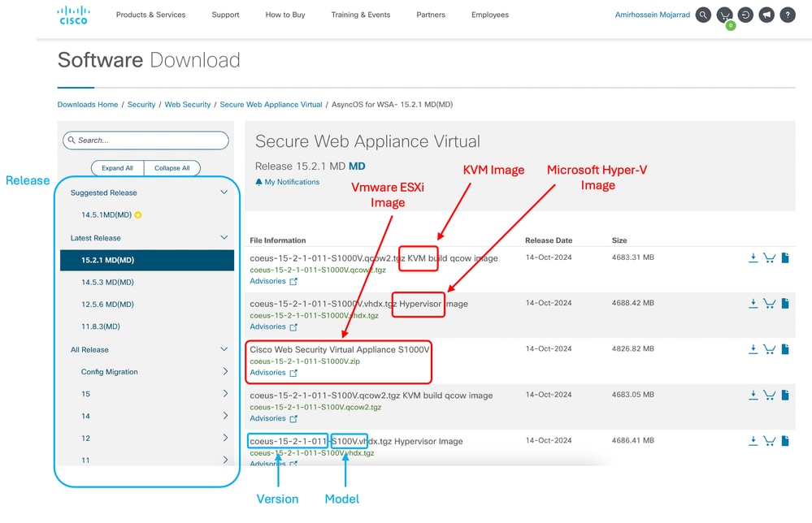812x523 pixels.
Task: Open the Support menu
Action: (x=225, y=15)
